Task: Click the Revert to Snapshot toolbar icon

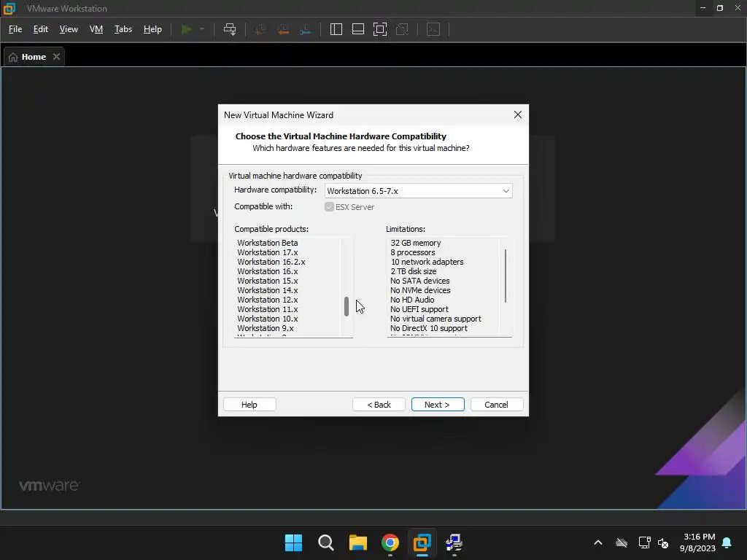Action: pos(283,29)
